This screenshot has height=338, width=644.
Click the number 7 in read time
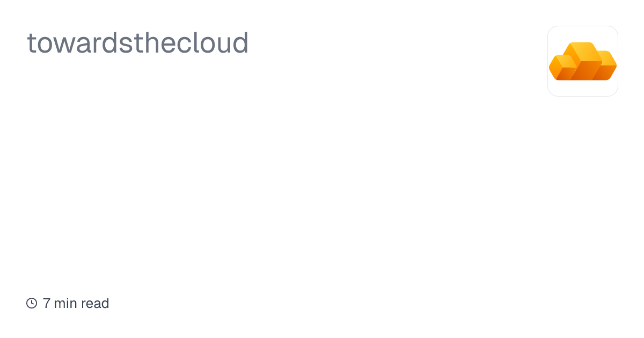(x=47, y=303)
